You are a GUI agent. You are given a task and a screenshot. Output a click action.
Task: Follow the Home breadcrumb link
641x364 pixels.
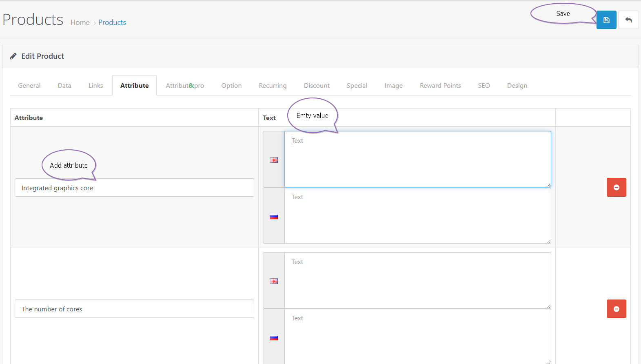[80, 22]
